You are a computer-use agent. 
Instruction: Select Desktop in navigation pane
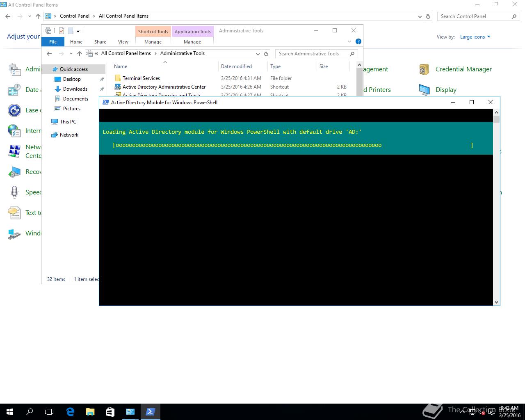[x=72, y=79]
